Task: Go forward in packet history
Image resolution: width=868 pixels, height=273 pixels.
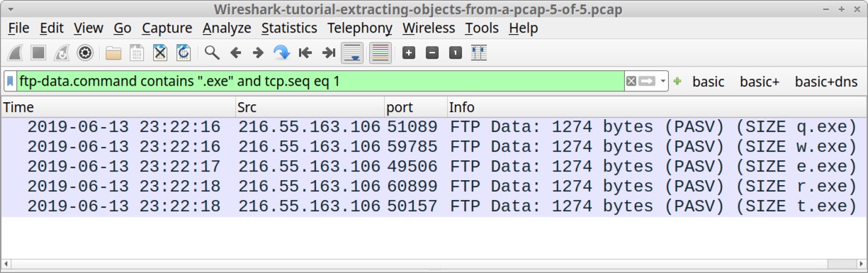Action: pyautogui.click(x=258, y=52)
